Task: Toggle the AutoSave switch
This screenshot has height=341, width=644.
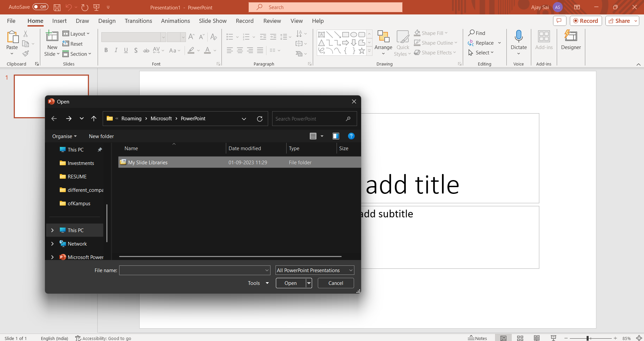Action: click(40, 7)
